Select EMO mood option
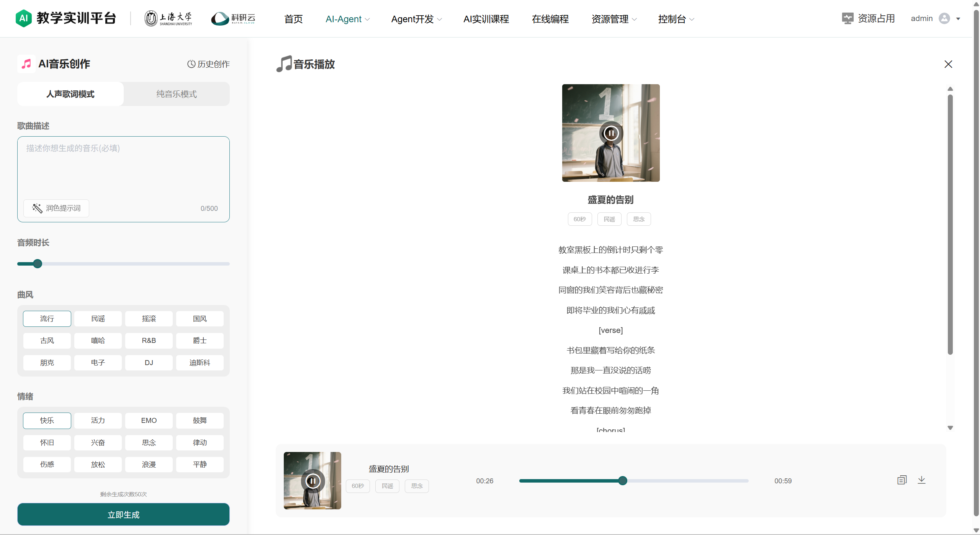This screenshot has height=535, width=980. tap(149, 421)
